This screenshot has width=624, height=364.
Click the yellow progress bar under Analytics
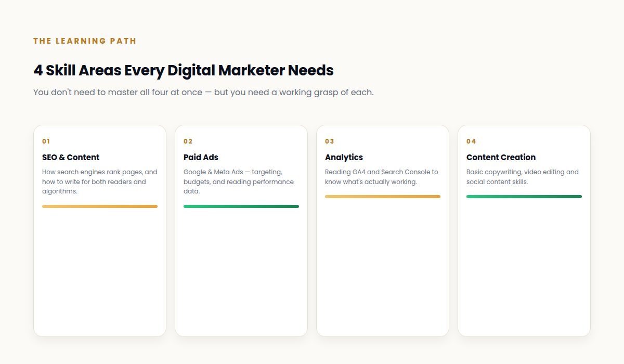tap(383, 197)
